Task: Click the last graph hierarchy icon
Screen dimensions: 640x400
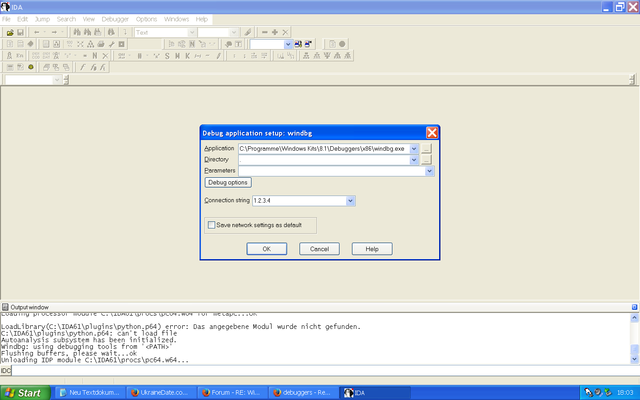Action: coord(347,56)
